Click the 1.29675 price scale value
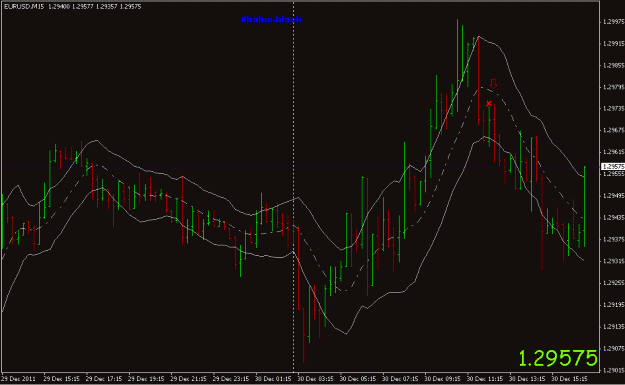Viewport: 625px width, 385px height. coord(614,130)
